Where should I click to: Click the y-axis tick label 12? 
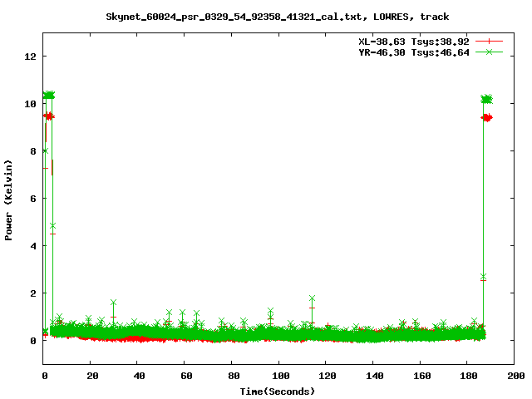point(30,57)
